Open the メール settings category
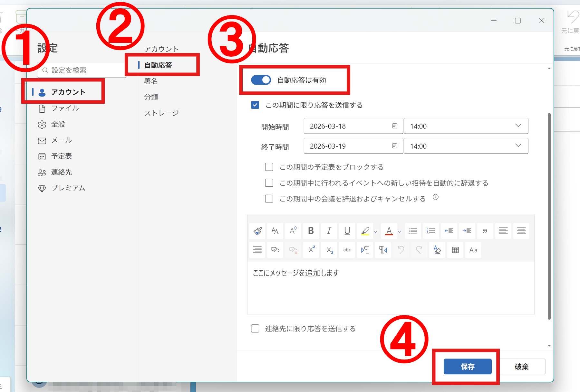580x392 pixels. coord(62,140)
